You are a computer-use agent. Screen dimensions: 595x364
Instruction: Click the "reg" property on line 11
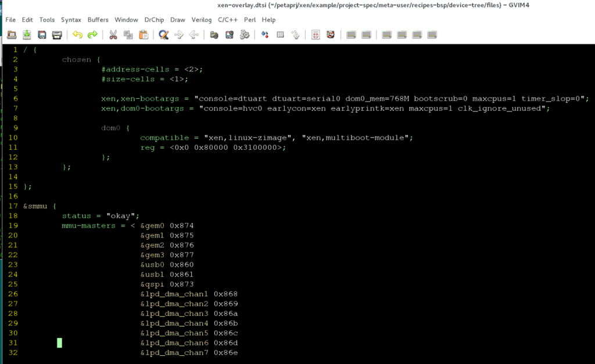[x=147, y=147]
